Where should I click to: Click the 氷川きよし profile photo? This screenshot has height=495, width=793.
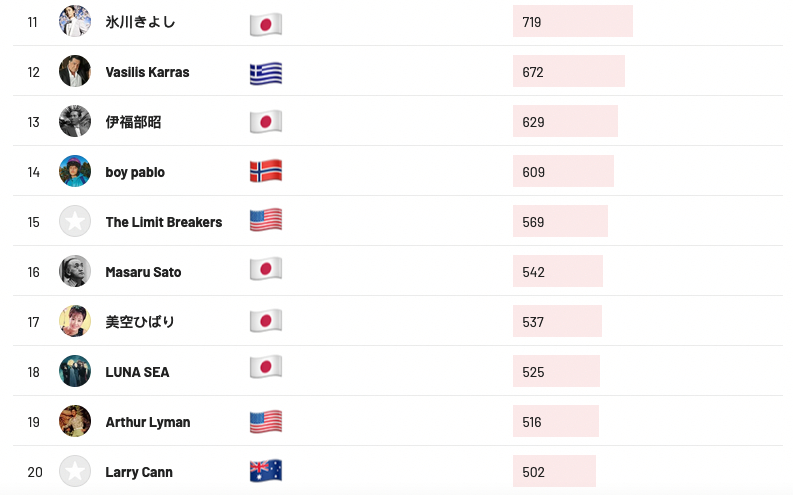(x=75, y=22)
